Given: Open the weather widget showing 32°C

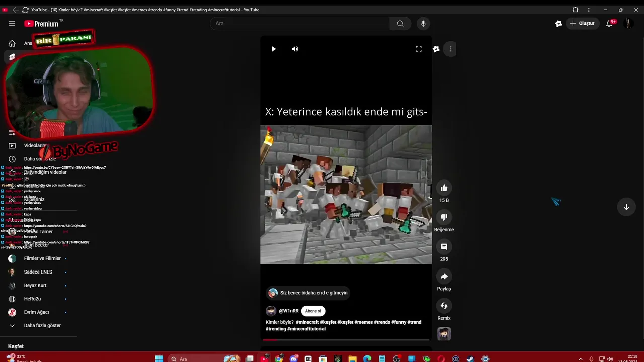Looking at the screenshot, I should click(24, 358).
